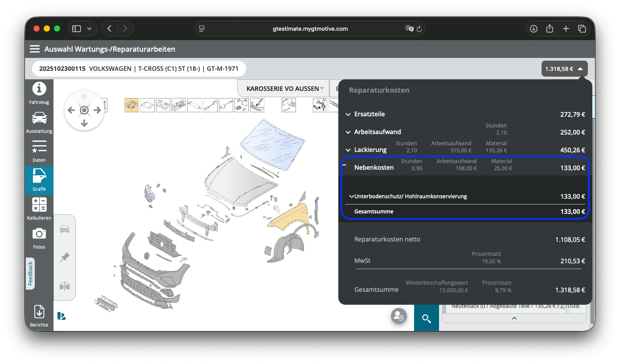The width and height of the screenshot is (620, 364).
Task: Click the Arbeitsaufwand total 252,00 €
Action: [x=573, y=132]
